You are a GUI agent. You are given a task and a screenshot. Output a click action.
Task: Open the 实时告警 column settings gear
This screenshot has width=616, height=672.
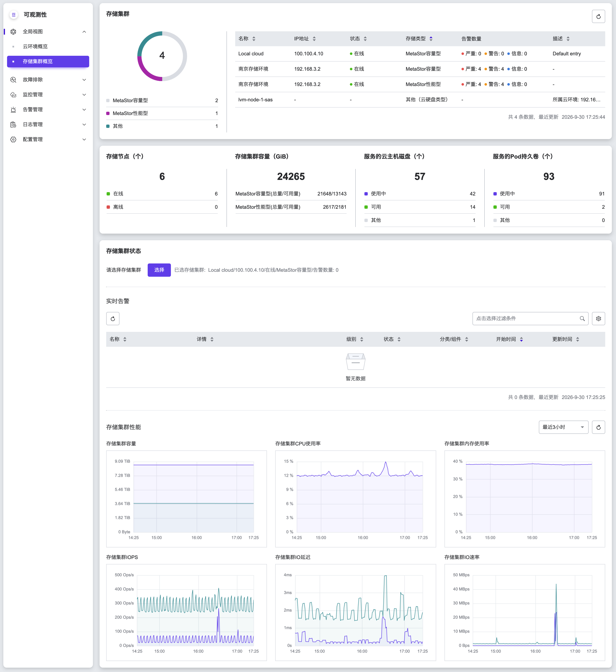598,319
